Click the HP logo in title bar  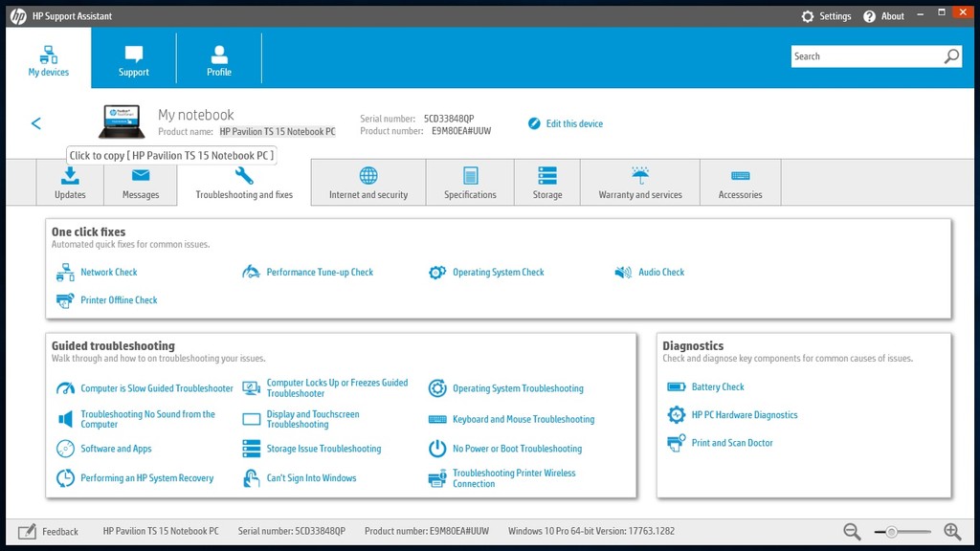(18, 16)
